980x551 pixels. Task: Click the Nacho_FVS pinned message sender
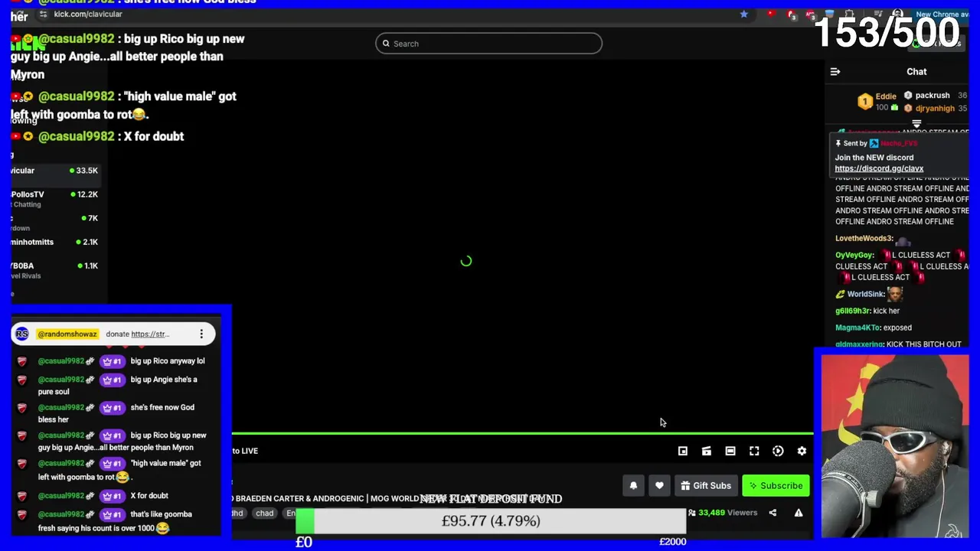pos(897,143)
